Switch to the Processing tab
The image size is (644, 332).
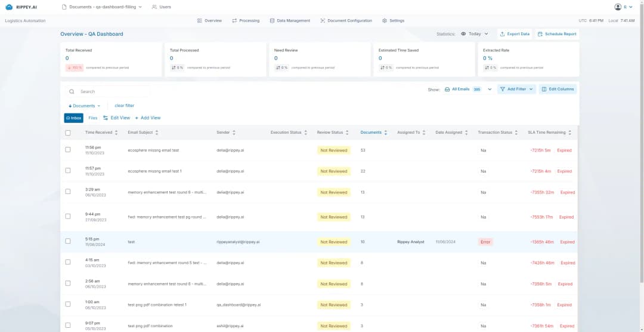tap(246, 20)
